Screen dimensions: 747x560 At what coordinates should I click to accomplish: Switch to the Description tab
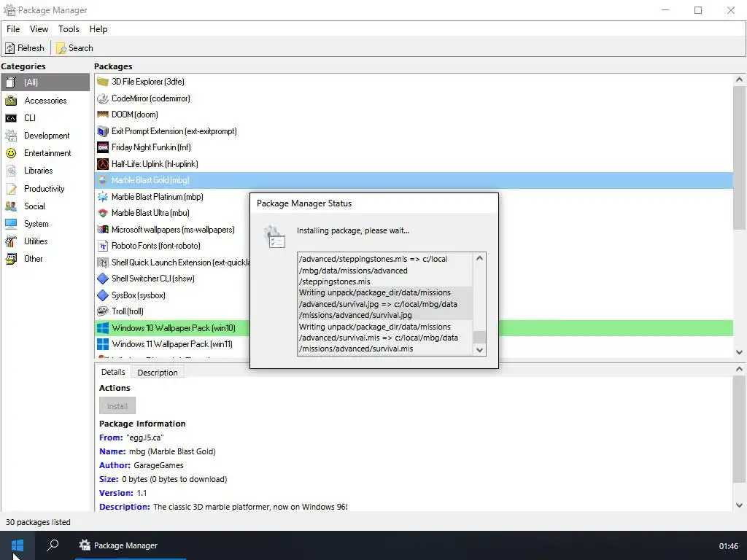tap(158, 373)
